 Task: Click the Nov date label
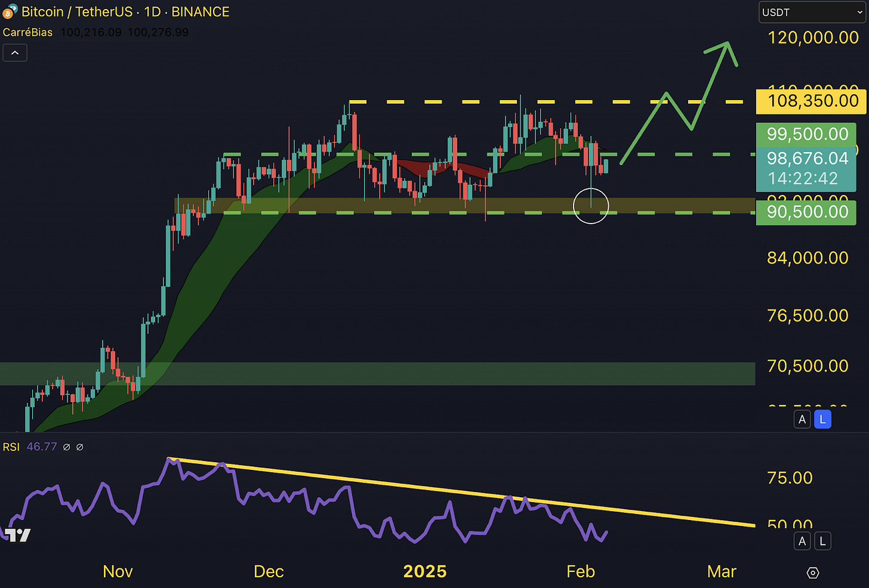pos(118,571)
